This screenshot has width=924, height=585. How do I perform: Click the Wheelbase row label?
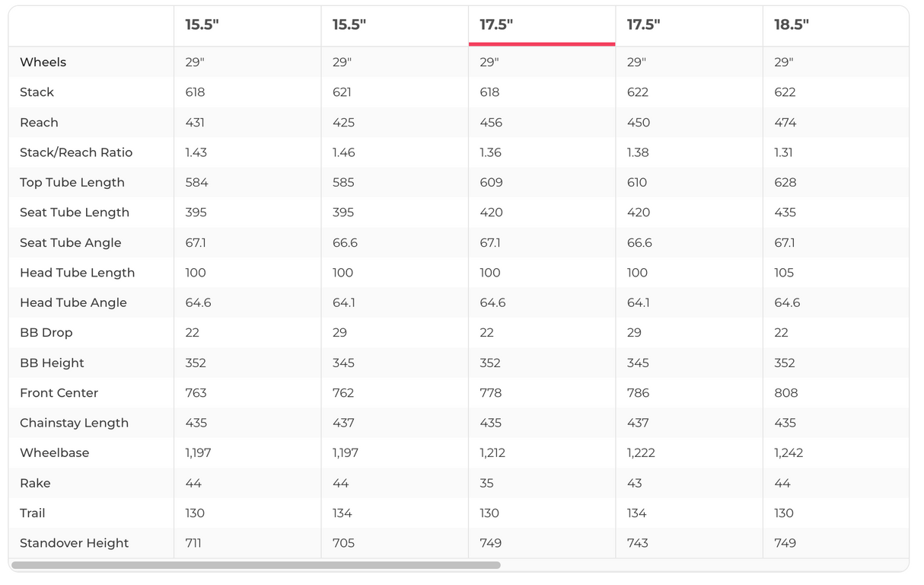tap(54, 452)
